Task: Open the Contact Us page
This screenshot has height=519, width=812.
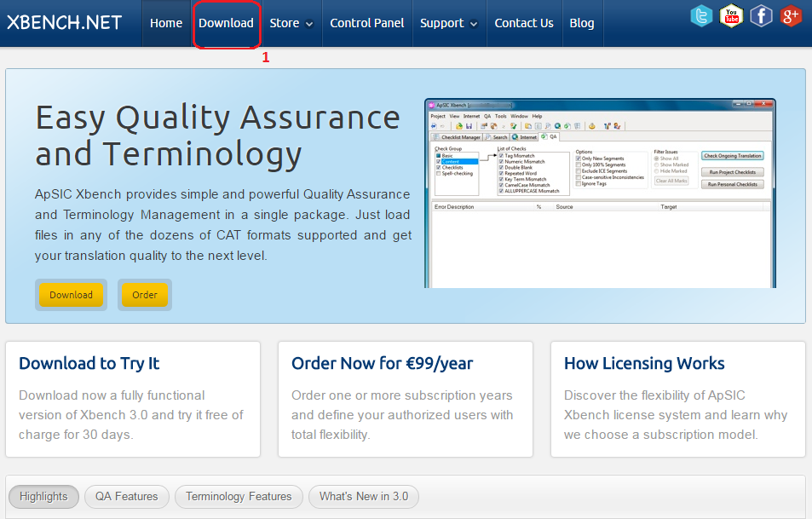Action: coord(523,23)
